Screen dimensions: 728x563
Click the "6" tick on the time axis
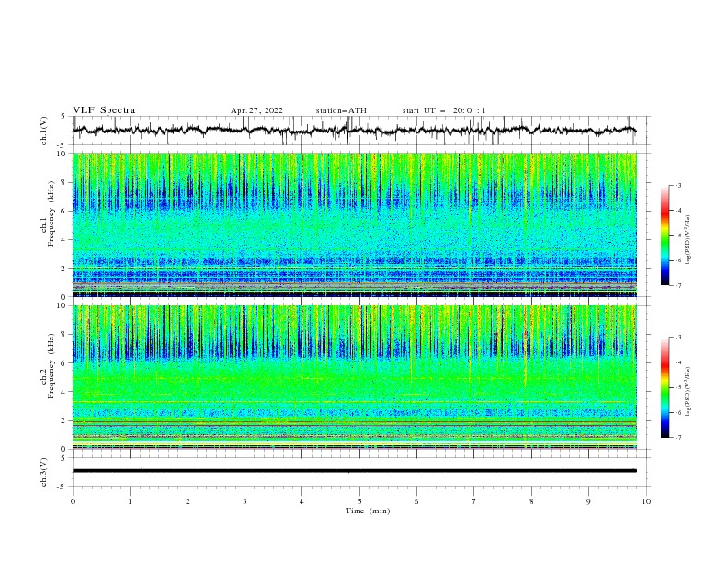point(416,501)
